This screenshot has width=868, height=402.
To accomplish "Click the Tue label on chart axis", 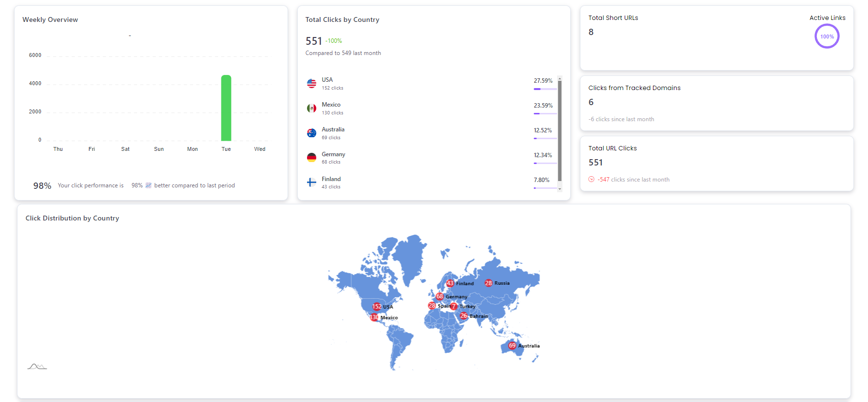I will click(226, 149).
